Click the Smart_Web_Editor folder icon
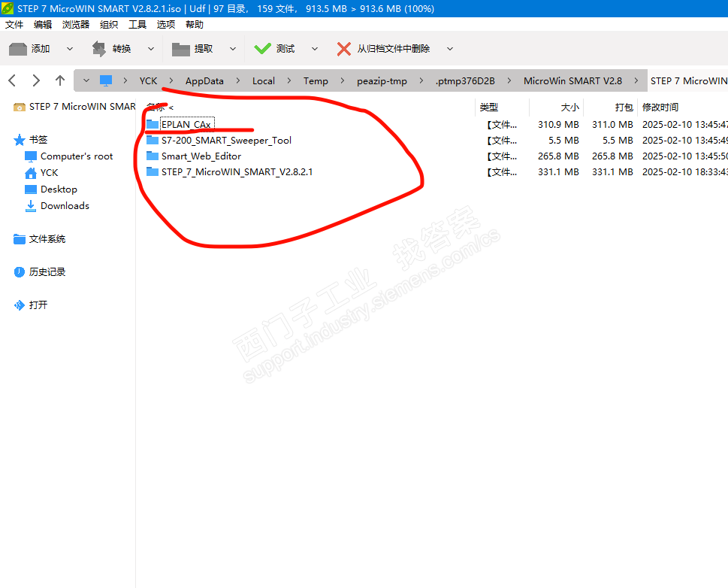This screenshot has width=728, height=588. [x=153, y=156]
